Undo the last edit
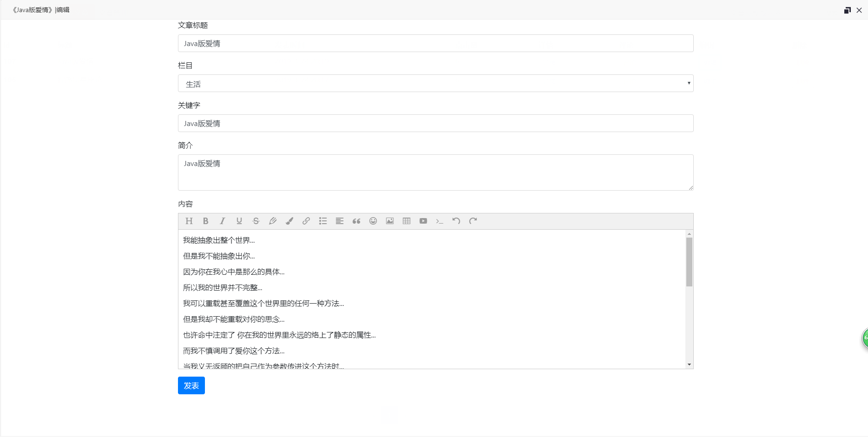Screen dimensions: 868x438 [456, 221]
